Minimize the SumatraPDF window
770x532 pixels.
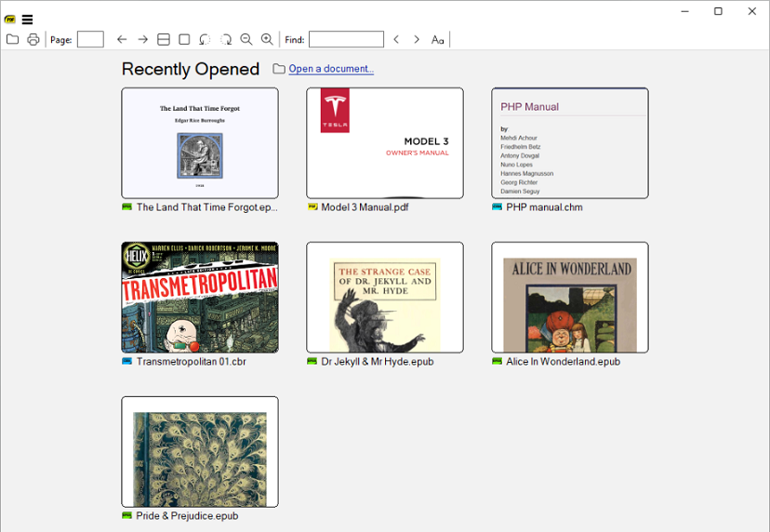coord(685,11)
